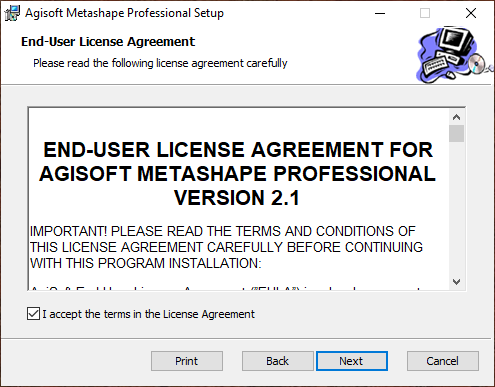
Task: Click the computer setup graphic in the header
Action: (455, 55)
